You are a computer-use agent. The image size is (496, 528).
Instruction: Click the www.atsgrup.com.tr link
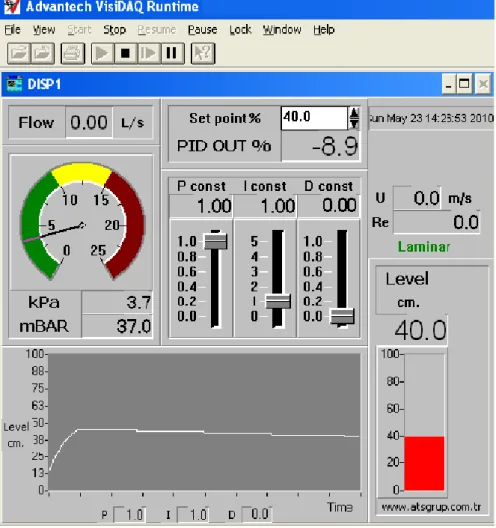[431, 507]
